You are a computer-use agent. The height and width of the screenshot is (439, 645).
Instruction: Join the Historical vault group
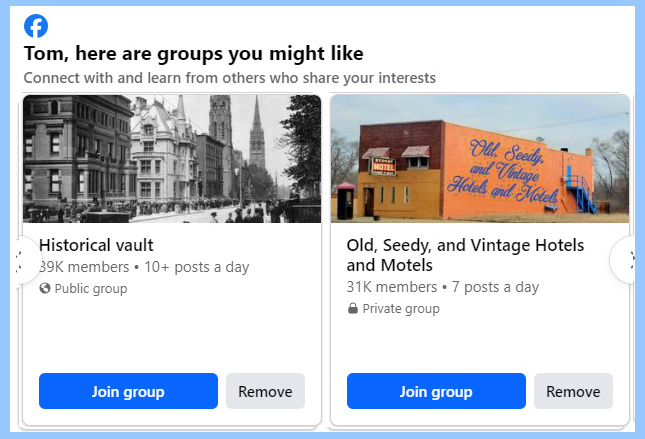[x=128, y=391]
